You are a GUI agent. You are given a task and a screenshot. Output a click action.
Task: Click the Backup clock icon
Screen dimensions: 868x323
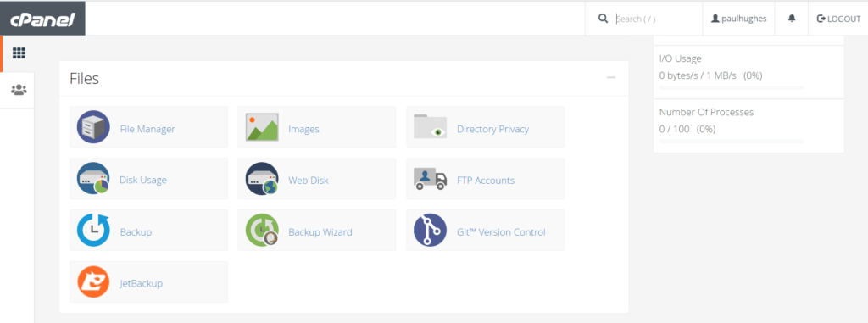coord(93,230)
